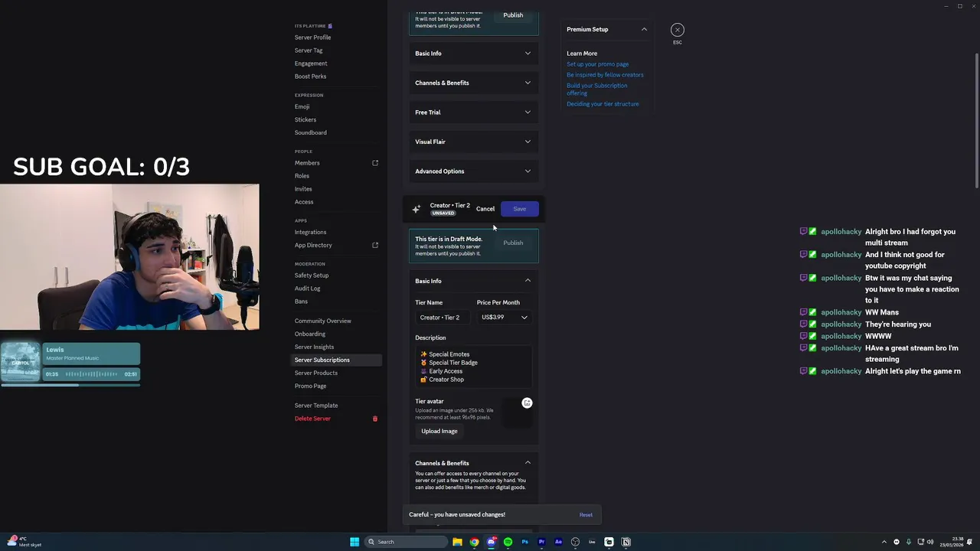Open 'Be inspired by fellow creators' link
This screenshot has width=980, height=551.
point(605,75)
